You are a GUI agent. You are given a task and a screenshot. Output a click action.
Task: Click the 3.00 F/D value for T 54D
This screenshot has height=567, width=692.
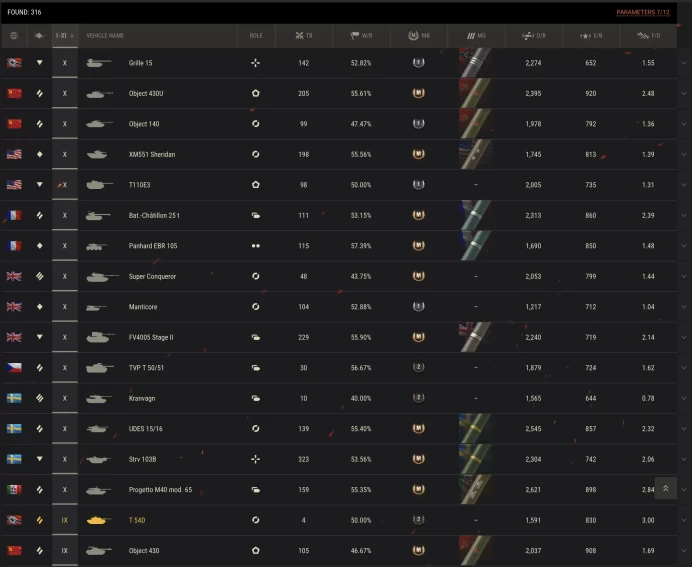[x=648, y=520]
